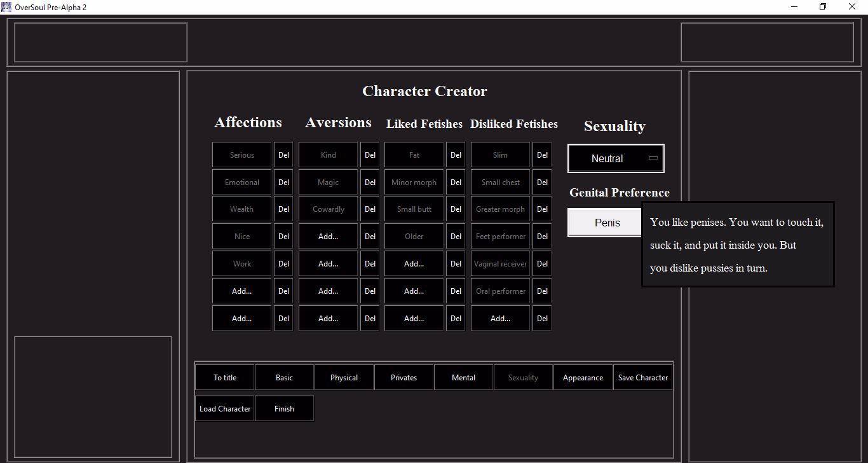
Task: Select the Oral performer entry
Action: 501,291
